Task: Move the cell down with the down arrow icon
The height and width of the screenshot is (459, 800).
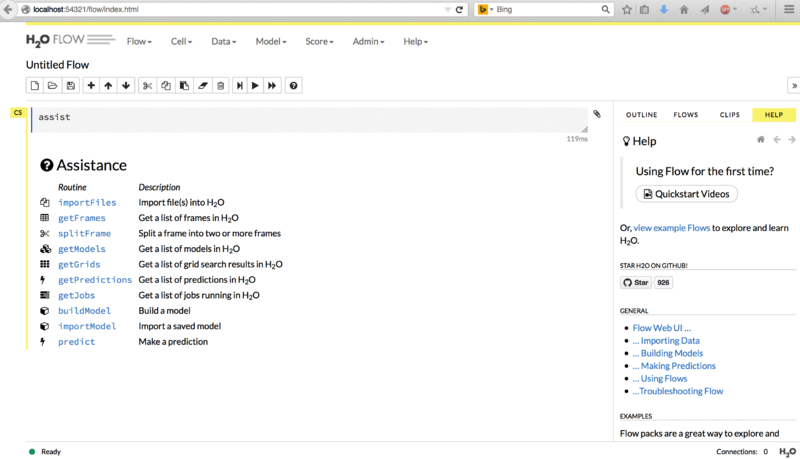Action: point(126,86)
